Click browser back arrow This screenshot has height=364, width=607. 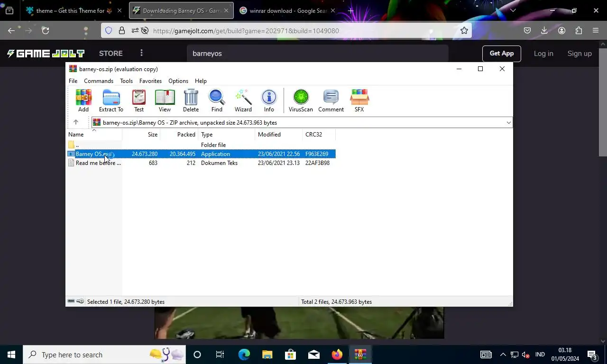11,30
